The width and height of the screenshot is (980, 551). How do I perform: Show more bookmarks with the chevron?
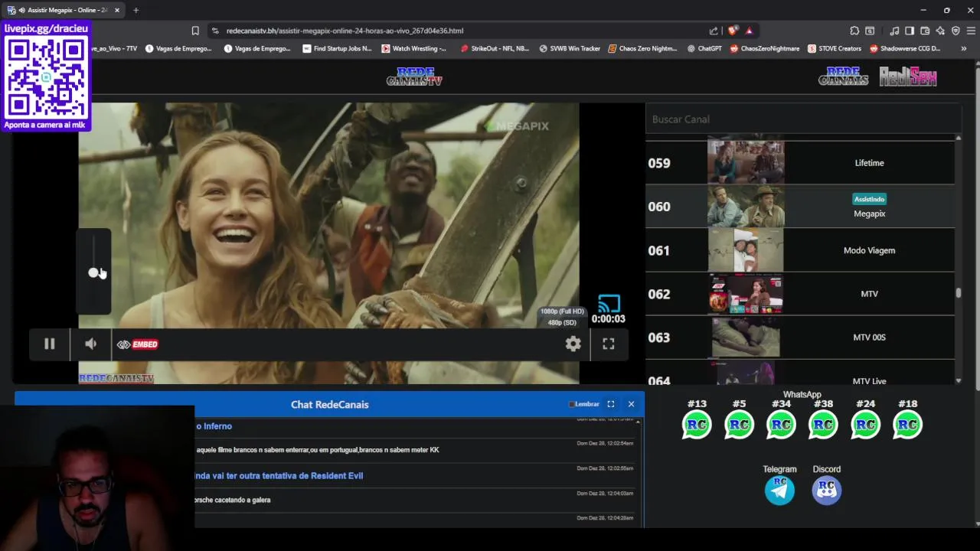pos(963,48)
